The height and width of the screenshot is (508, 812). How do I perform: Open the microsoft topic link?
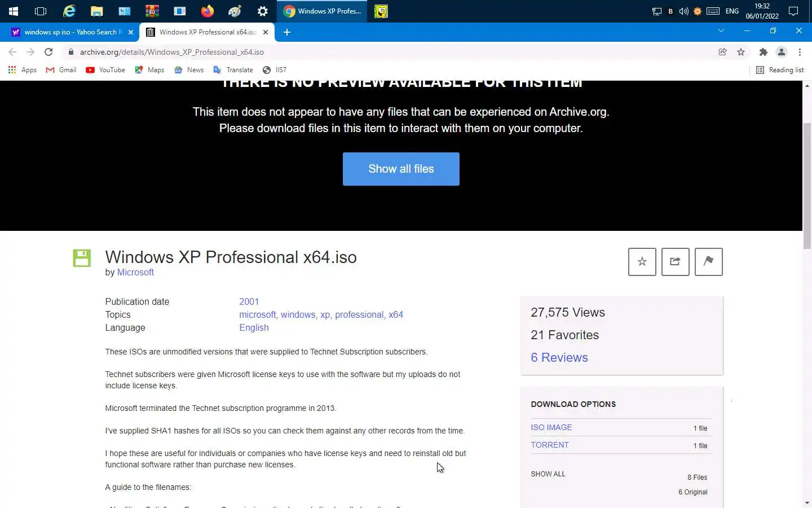click(257, 314)
